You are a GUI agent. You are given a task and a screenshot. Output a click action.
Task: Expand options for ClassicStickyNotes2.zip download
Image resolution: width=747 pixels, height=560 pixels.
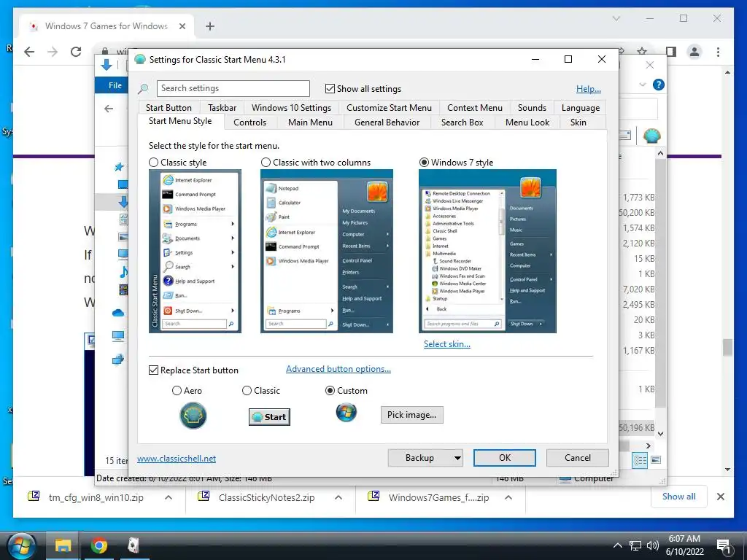click(338, 497)
